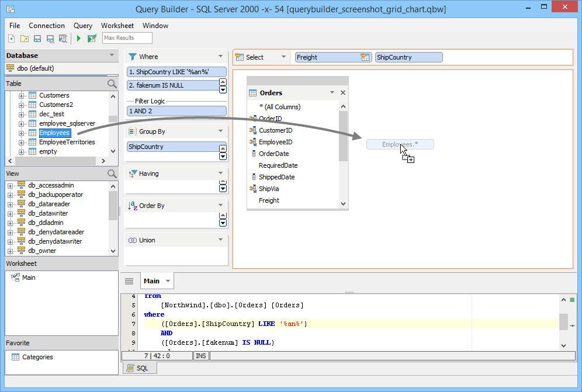Close the Orders table box
The width and height of the screenshot is (582, 392).
coord(343,93)
